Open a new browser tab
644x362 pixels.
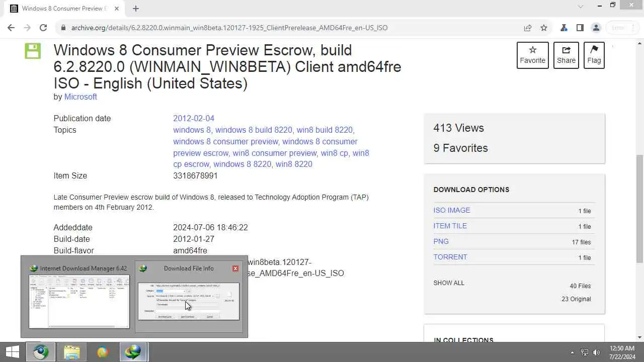click(x=136, y=9)
